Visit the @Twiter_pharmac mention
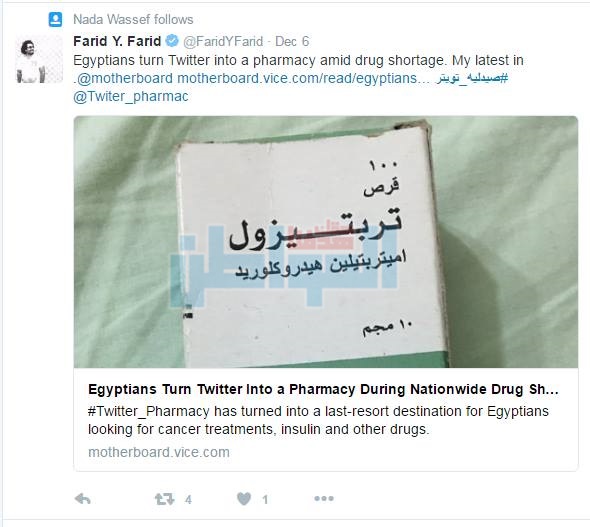 tap(131, 97)
